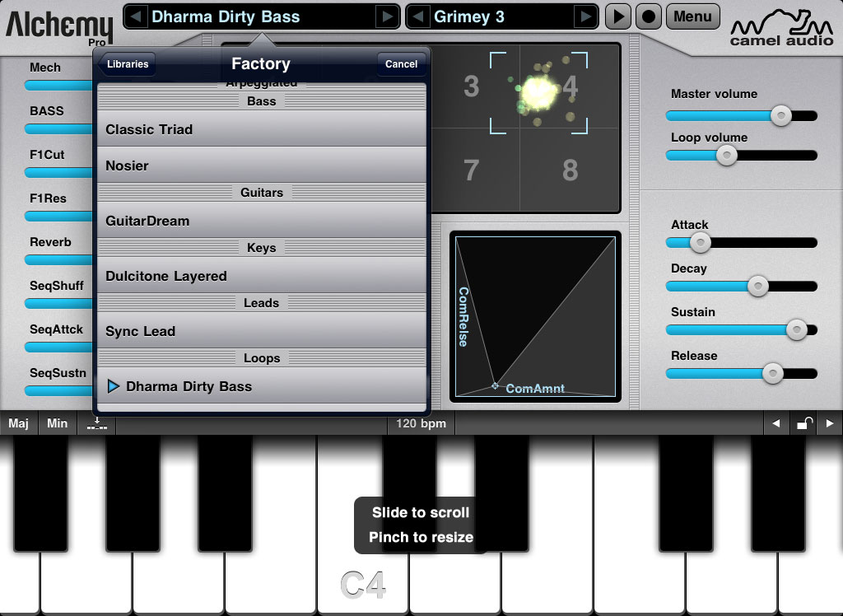Go back to Libraries
The width and height of the screenshot is (843, 616).
coord(126,64)
